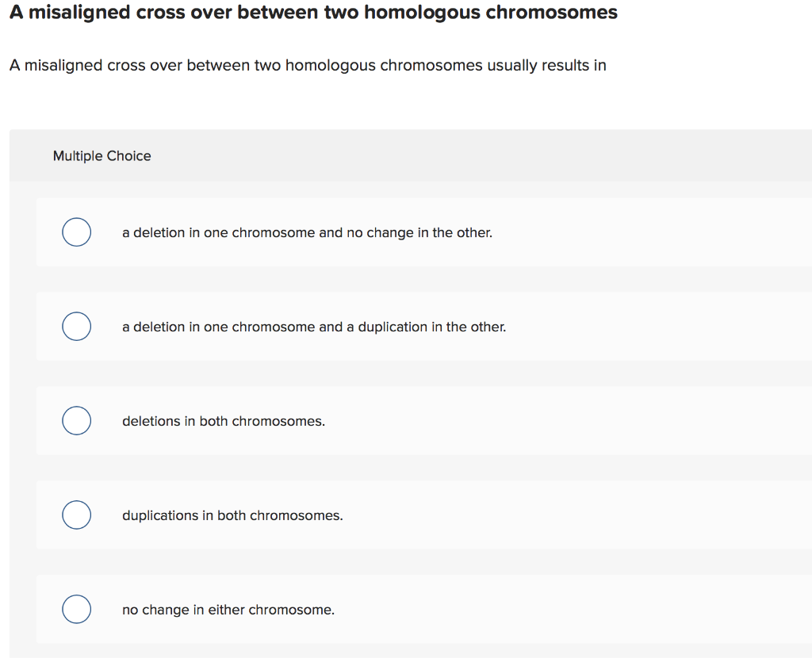Click the answer text 'duplications in both chromosomes'
The width and height of the screenshot is (812, 662).
232,515
